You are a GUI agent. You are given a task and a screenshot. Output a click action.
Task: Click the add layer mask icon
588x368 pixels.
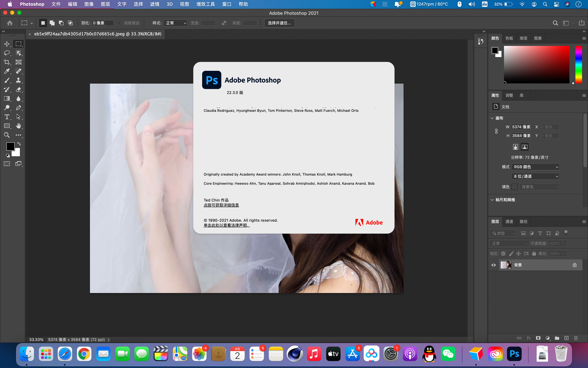[538, 338]
